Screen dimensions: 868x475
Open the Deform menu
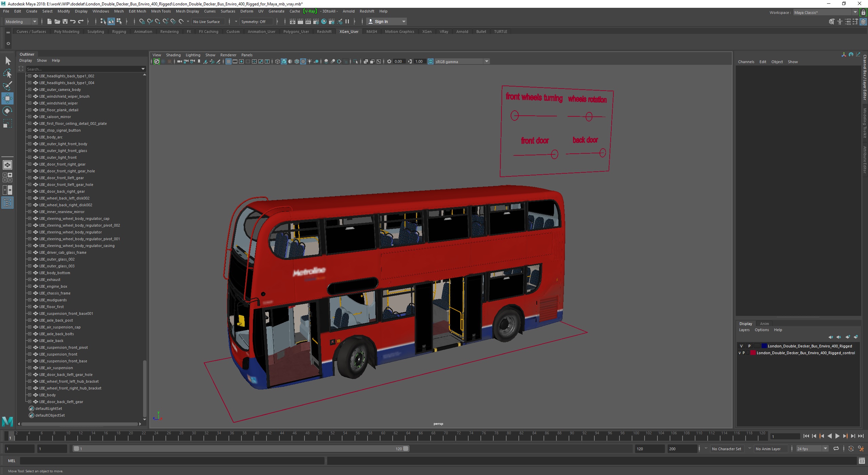[x=246, y=11]
